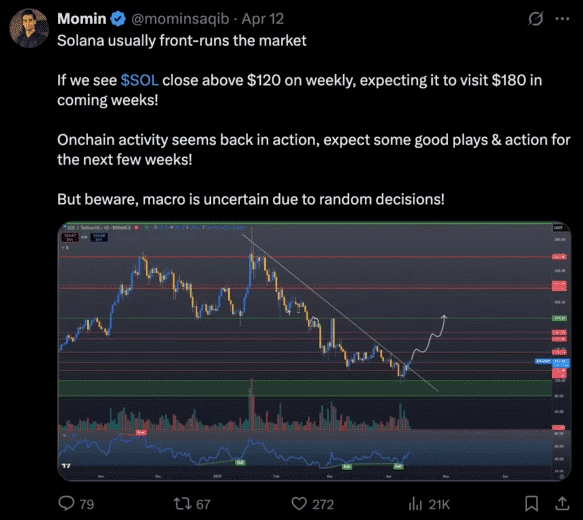Open the Solana chart image
This screenshot has width=583, height=520.
[x=314, y=351]
